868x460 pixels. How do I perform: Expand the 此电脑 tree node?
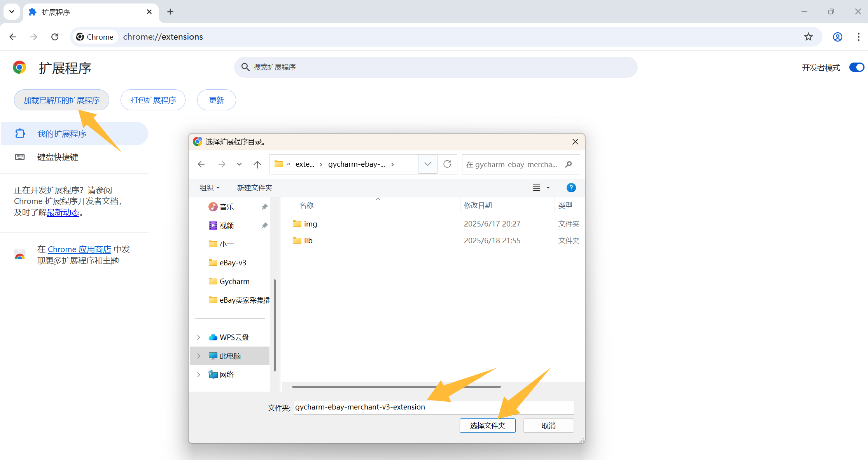coord(199,356)
